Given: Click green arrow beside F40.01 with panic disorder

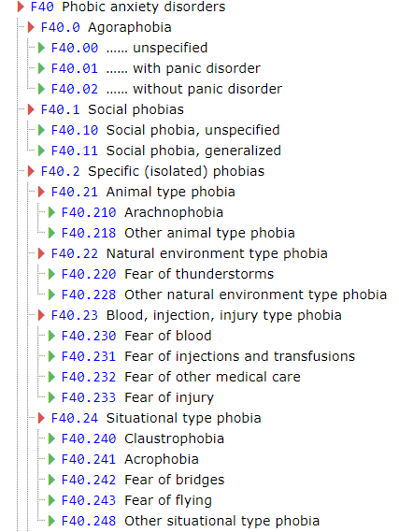Looking at the screenshot, I should pos(41,68).
